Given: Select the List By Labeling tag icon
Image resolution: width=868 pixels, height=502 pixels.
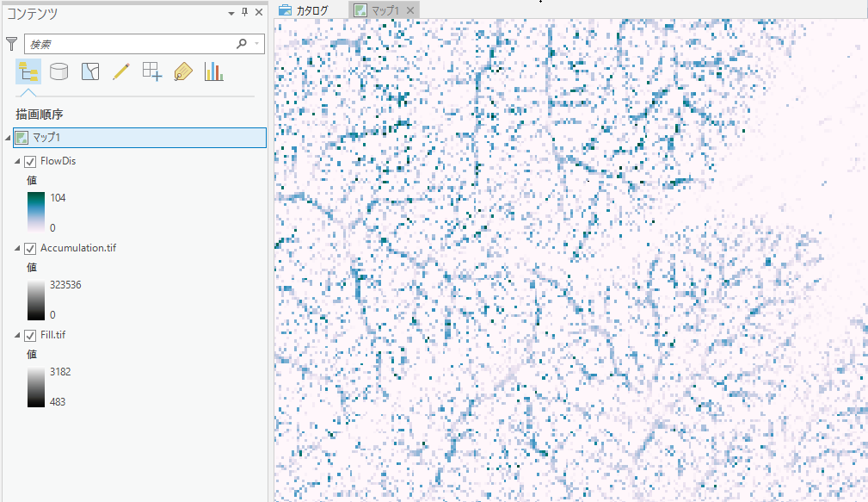Looking at the screenshot, I should point(182,72).
